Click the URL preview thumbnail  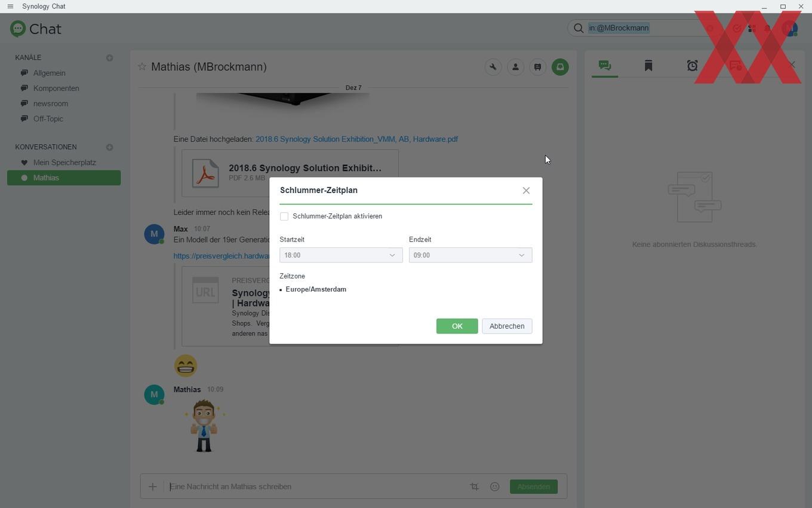(205, 290)
